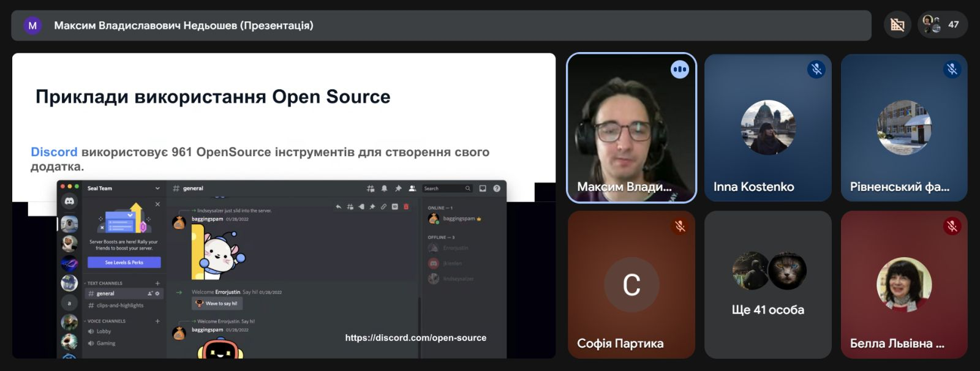Click the mouse sticker image in chat
The image size is (980, 371).
(219, 252)
